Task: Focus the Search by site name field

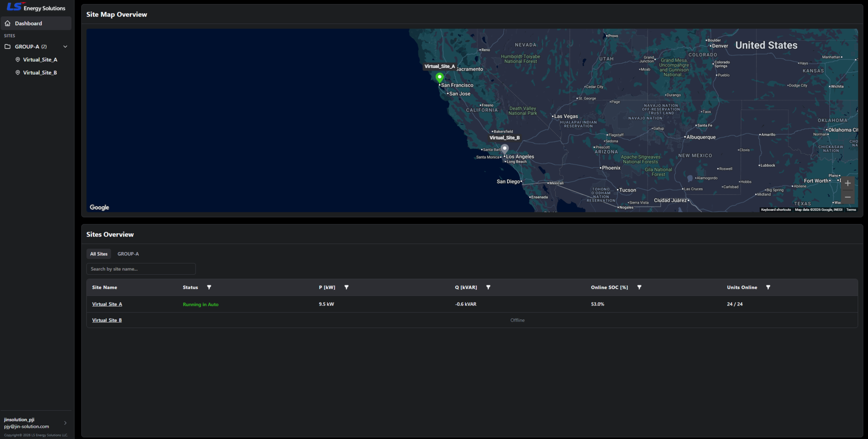Action: 141,269
